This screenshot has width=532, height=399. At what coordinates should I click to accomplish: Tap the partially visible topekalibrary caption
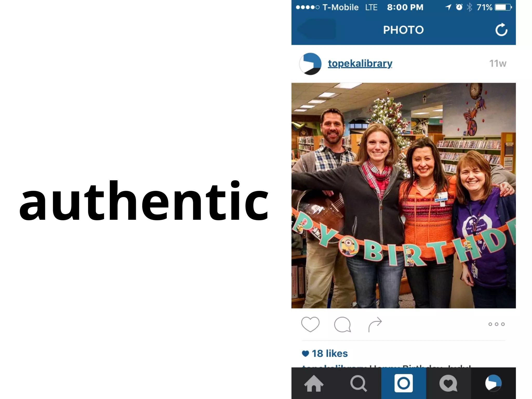click(387, 366)
